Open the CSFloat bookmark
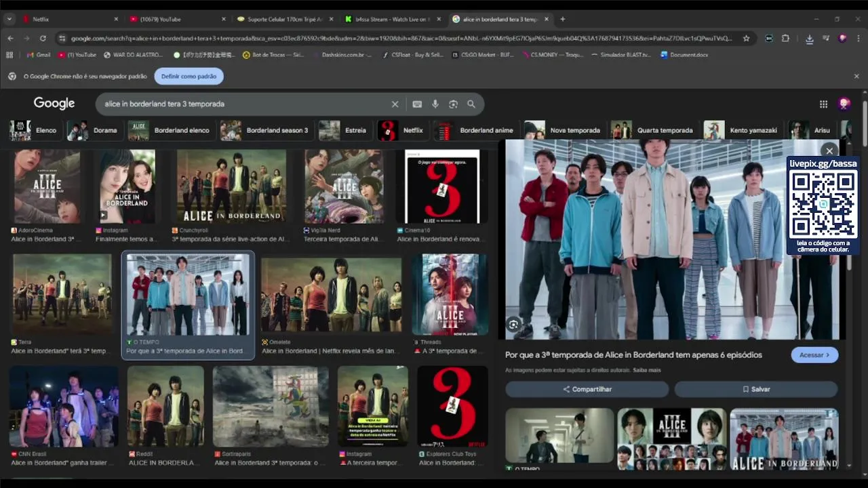The height and width of the screenshot is (488, 868). pyautogui.click(x=413, y=55)
